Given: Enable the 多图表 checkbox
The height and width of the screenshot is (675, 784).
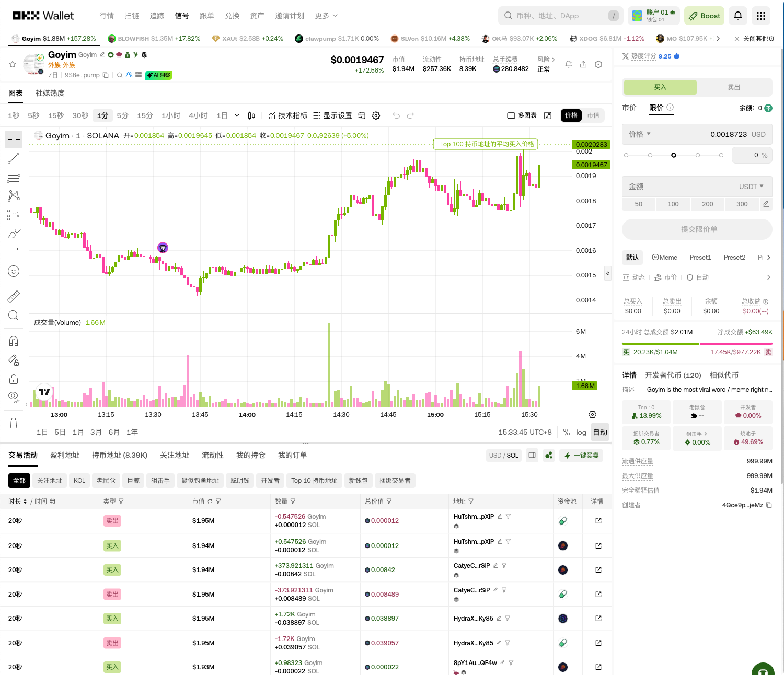Looking at the screenshot, I should [x=511, y=115].
